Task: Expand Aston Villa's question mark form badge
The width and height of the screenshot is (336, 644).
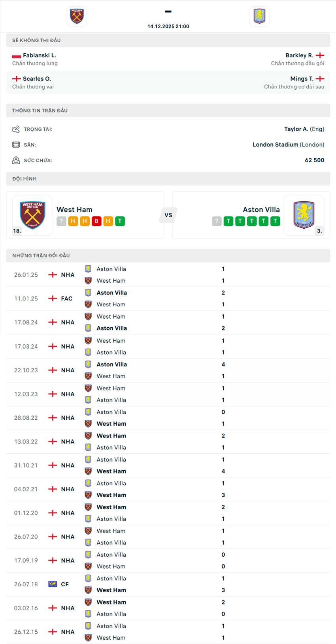Action: (216, 221)
